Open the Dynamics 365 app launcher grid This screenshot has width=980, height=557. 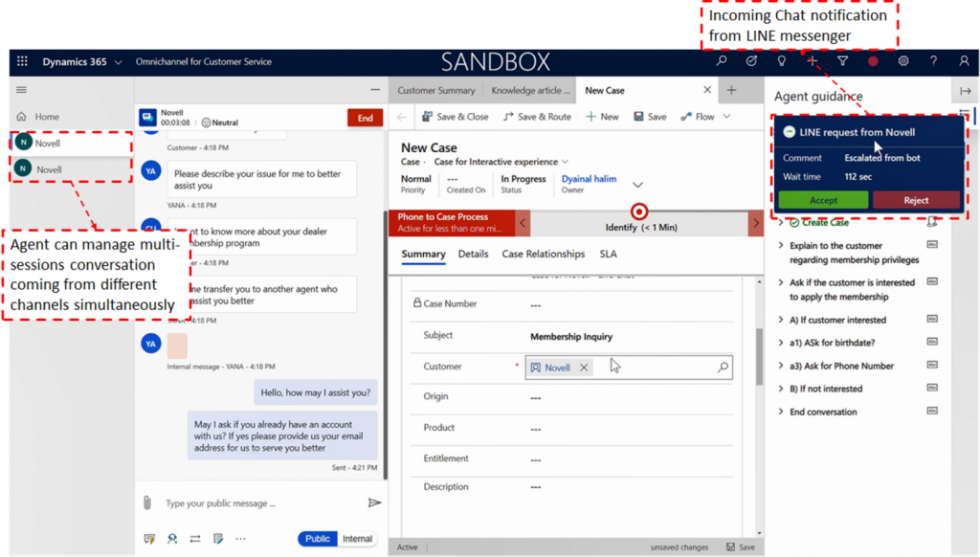[x=22, y=62]
